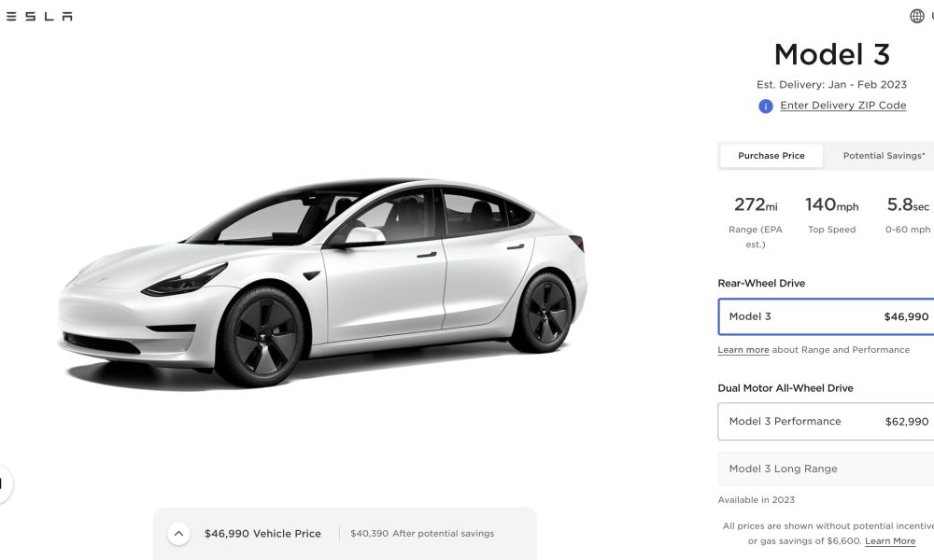
Task: Click the Model 3 page heading
Action: (x=831, y=54)
